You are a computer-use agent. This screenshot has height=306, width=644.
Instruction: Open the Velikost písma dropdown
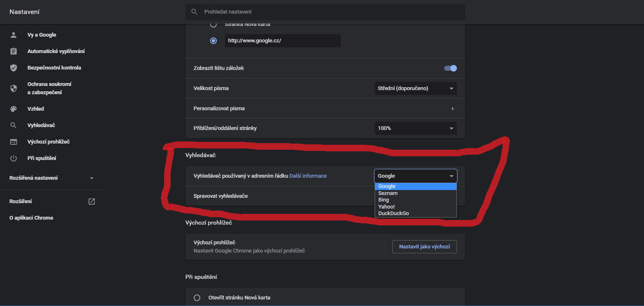coord(415,88)
